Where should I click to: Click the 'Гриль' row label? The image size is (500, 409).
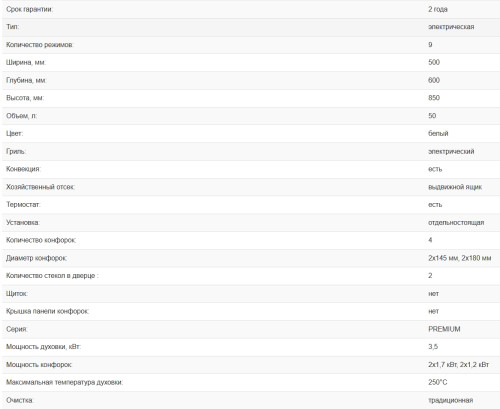pyautogui.click(x=16, y=151)
